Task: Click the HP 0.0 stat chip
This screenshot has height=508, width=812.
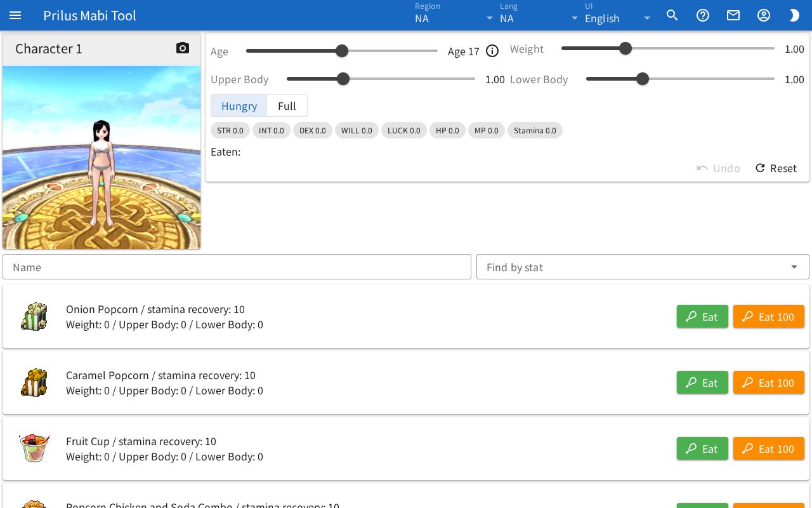Action: (447, 130)
